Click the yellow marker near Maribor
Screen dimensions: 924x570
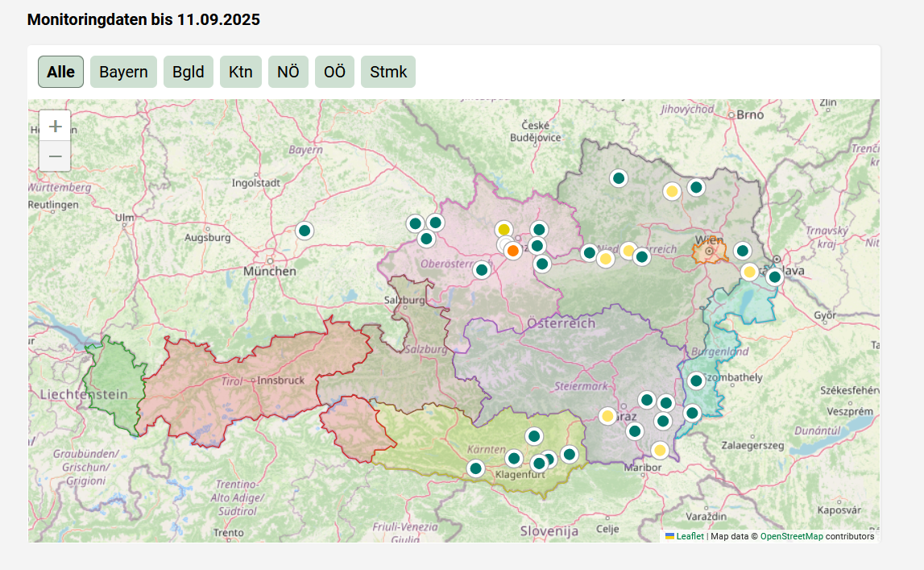coord(660,450)
